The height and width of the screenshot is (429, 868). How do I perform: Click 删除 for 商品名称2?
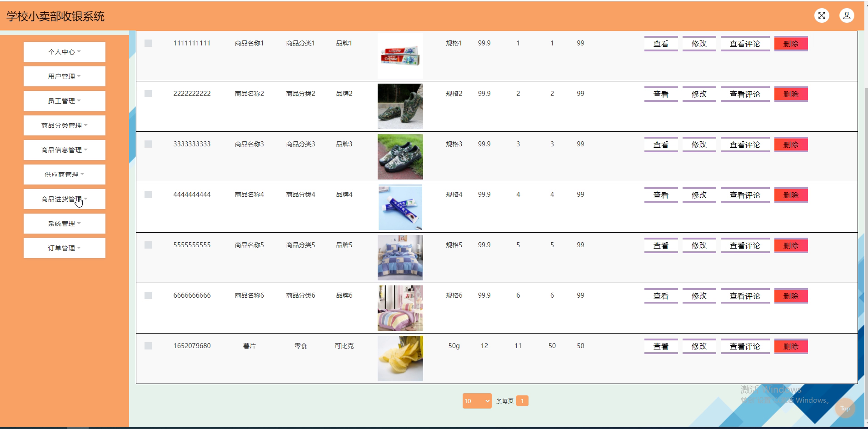(x=791, y=94)
